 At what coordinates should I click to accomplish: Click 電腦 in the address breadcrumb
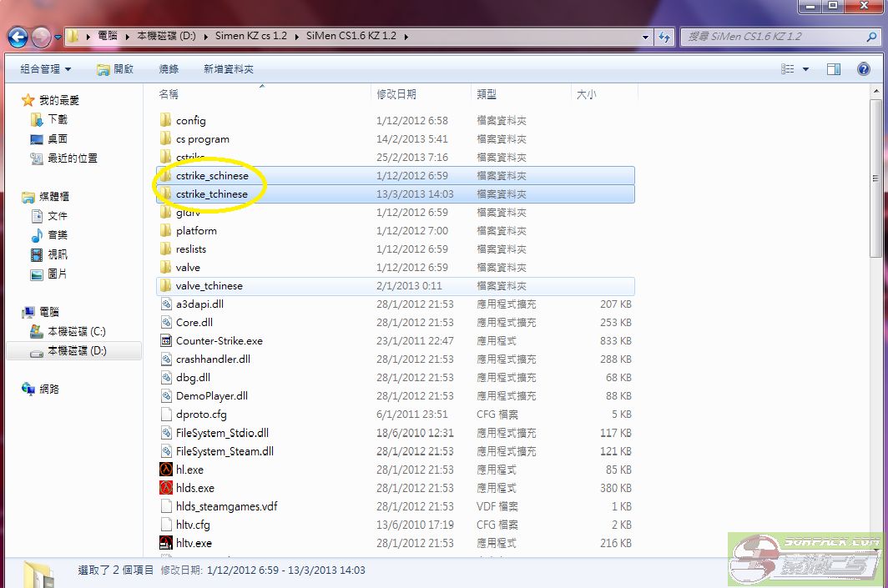107,36
